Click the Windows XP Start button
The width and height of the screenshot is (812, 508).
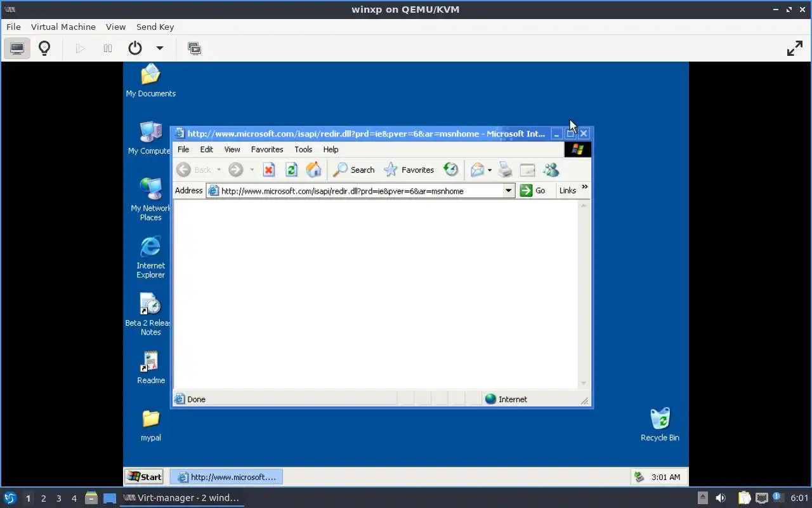pyautogui.click(x=144, y=477)
